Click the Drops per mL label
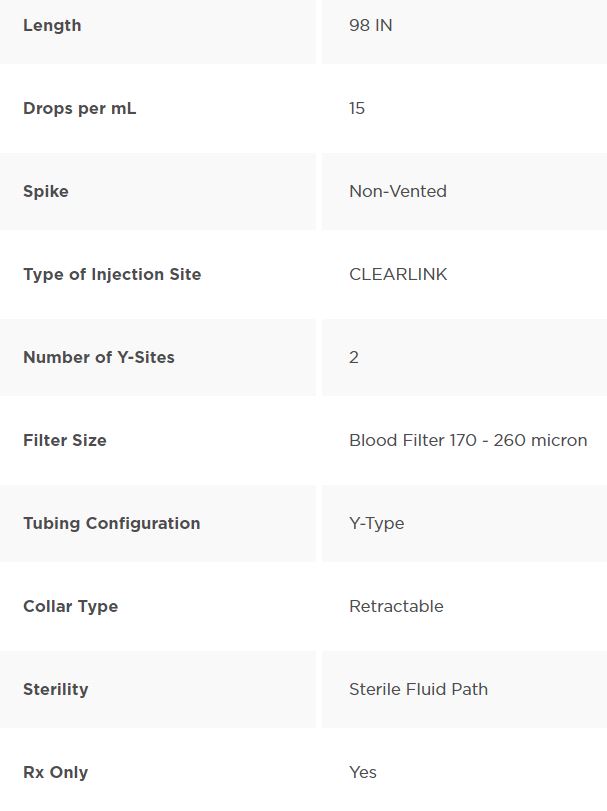The height and width of the screenshot is (811, 607). (80, 109)
